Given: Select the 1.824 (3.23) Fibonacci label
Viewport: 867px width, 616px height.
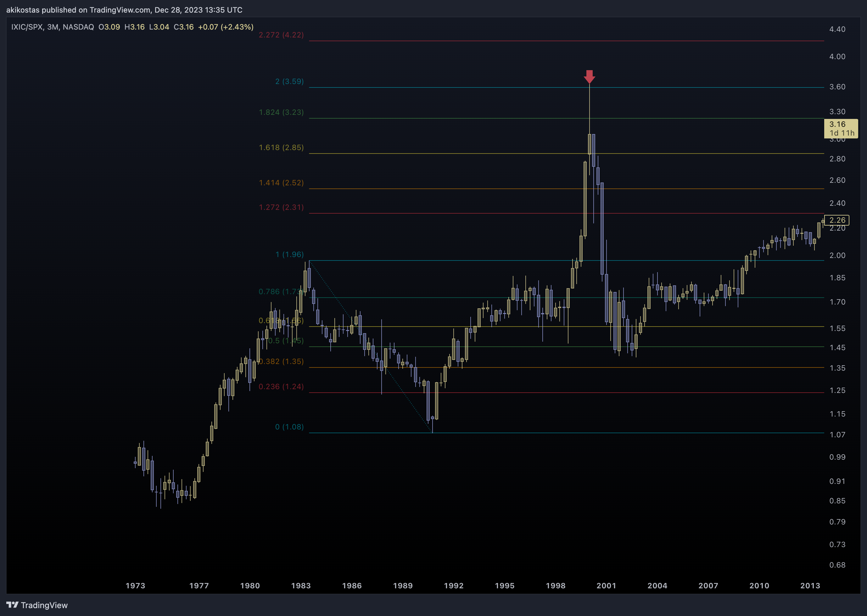Looking at the screenshot, I should pos(281,112).
